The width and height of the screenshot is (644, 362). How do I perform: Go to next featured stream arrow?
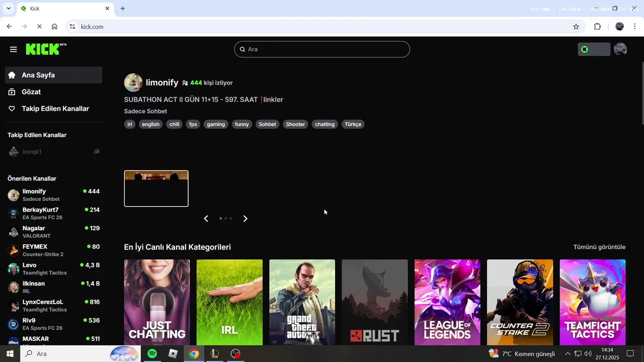click(246, 218)
